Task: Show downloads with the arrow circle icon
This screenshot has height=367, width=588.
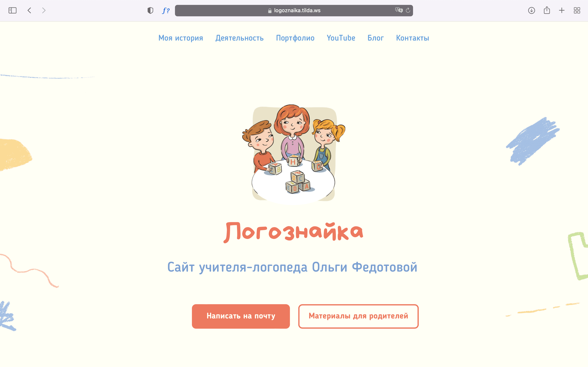Action: tap(531, 10)
